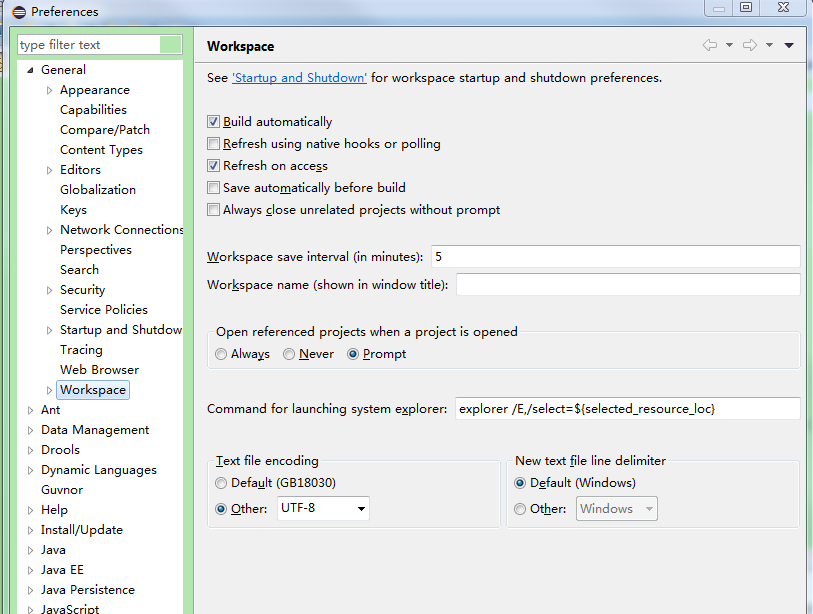Open the 'Startup and Shutdown' link
This screenshot has height=614, width=813.
299,78
